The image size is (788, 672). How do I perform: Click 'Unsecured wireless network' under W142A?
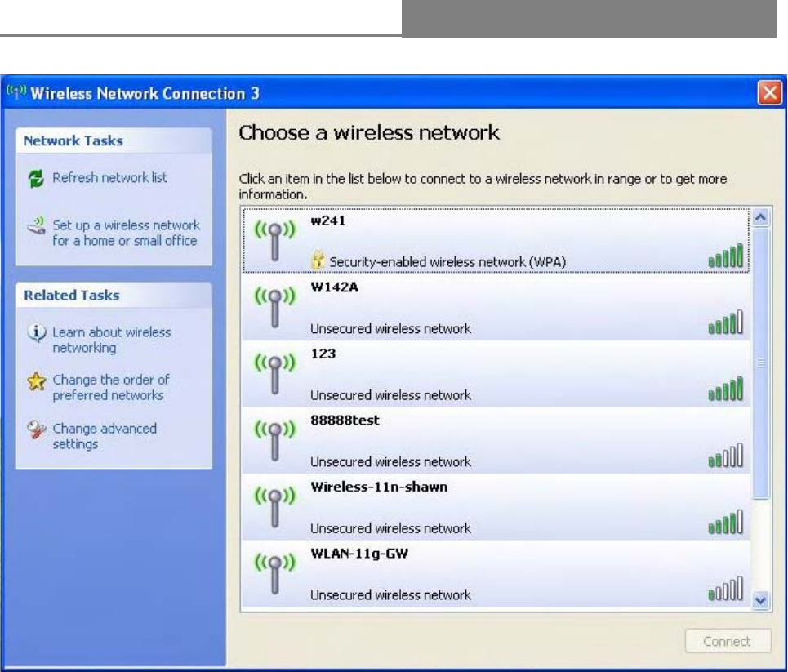(x=390, y=329)
